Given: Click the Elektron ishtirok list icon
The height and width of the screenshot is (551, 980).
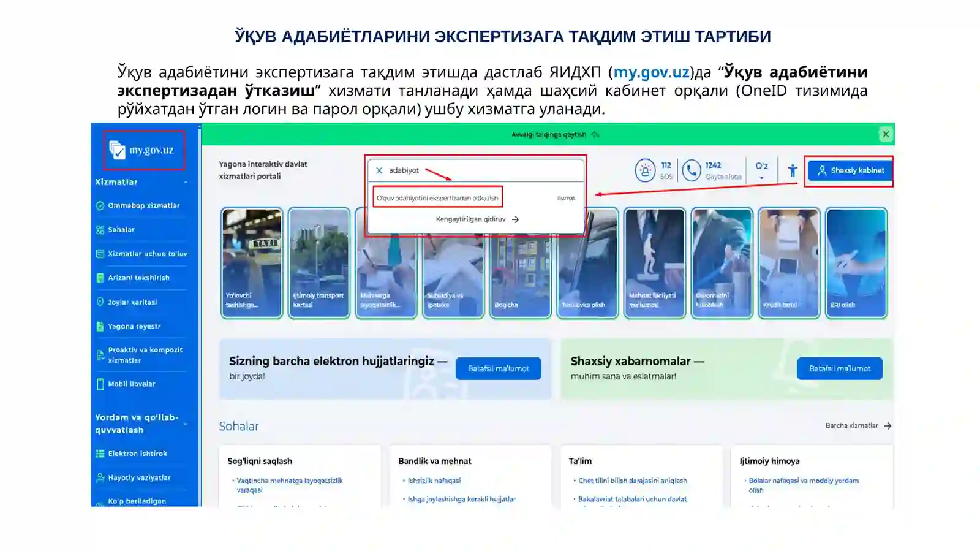Looking at the screenshot, I should click(x=100, y=454).
